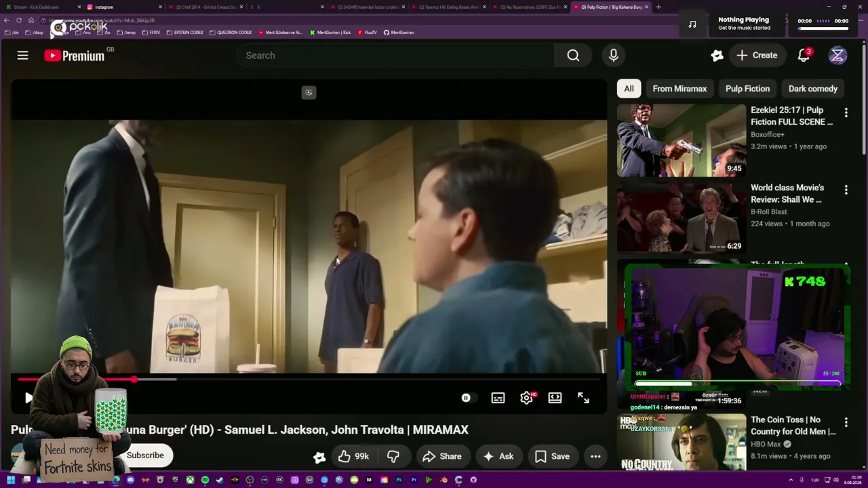Open World class Movie's Review thumbnail

(x=681, y=218)
